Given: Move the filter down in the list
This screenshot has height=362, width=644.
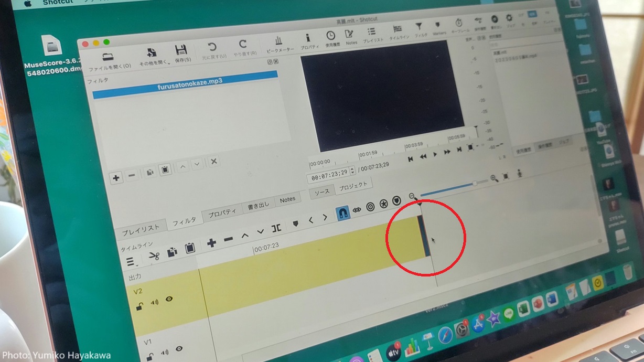Looking at the screenshot, I should click(x=197, y=164).
